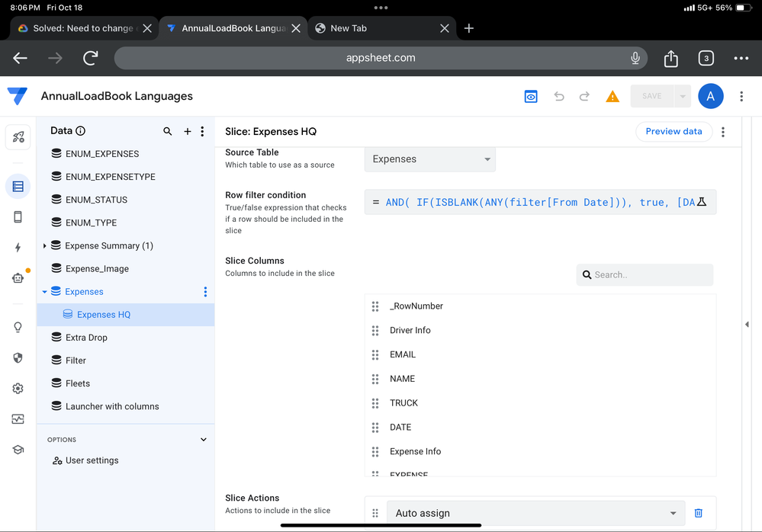Open the Data info icon
762x532 pixels.
pyautogui.click(x=81, y=130)
